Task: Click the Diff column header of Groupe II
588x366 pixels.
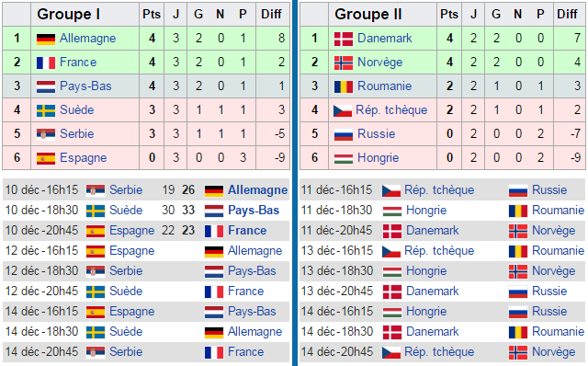Action: point(567,15)
